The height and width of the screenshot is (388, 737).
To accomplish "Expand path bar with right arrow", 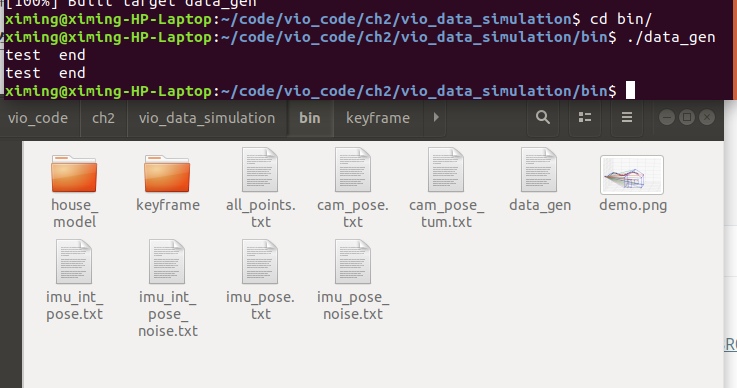I will click(x=436, y=118).
